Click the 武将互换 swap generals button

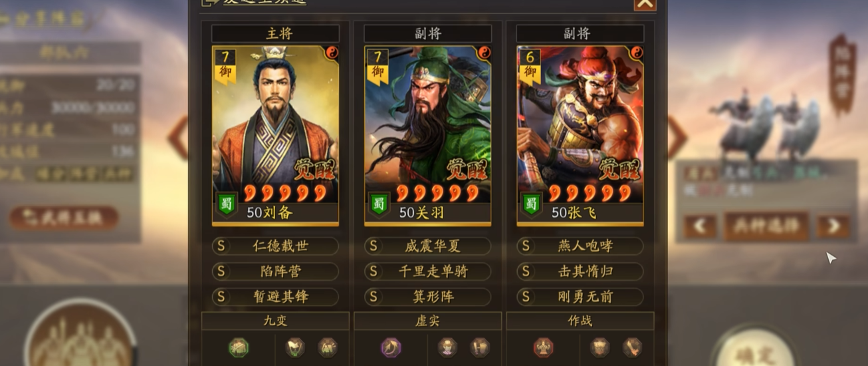(x=64, y=218)
